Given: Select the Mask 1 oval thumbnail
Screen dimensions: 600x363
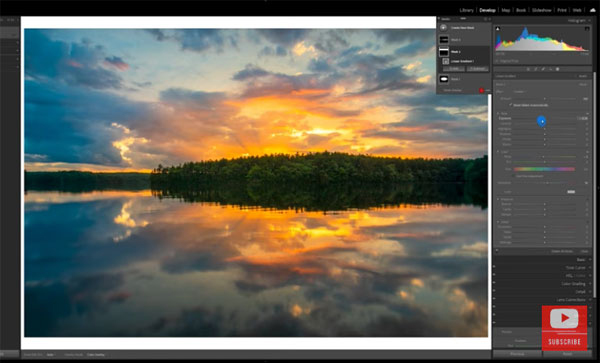Looking at the screenshot, I should [444, 79].
